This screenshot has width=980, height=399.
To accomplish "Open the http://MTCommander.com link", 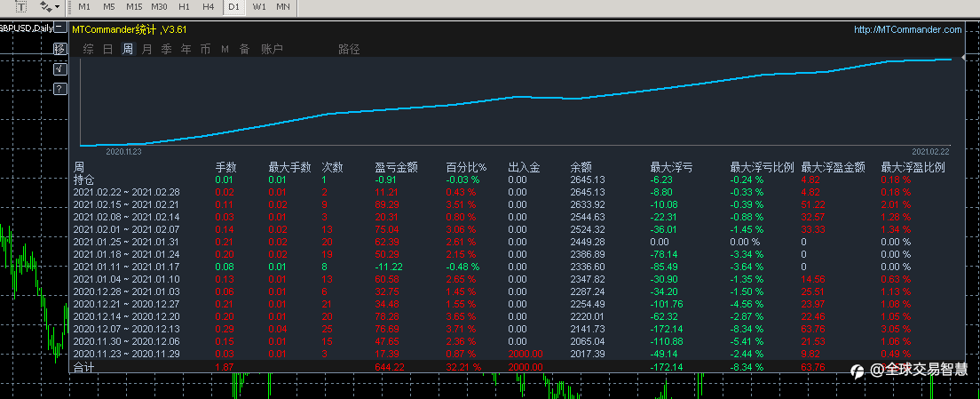I will pos(907,29).
